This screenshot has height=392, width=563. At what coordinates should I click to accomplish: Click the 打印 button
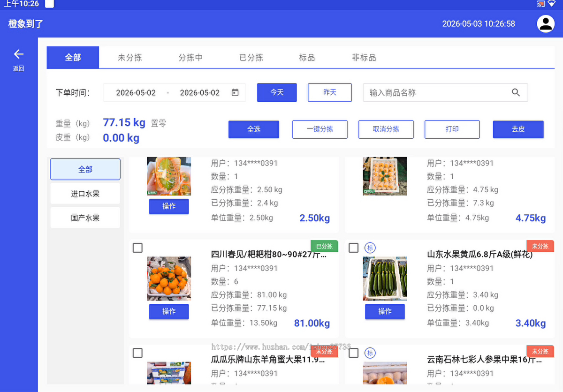point(452,129)
